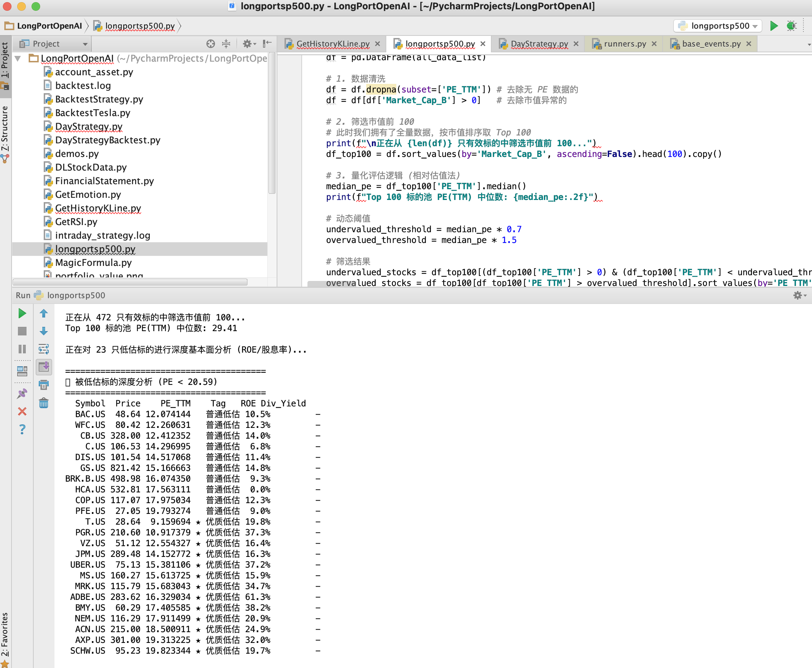Run longportsp500 with green toolbar arrow

pyautogui.click(x=774, y=26)
